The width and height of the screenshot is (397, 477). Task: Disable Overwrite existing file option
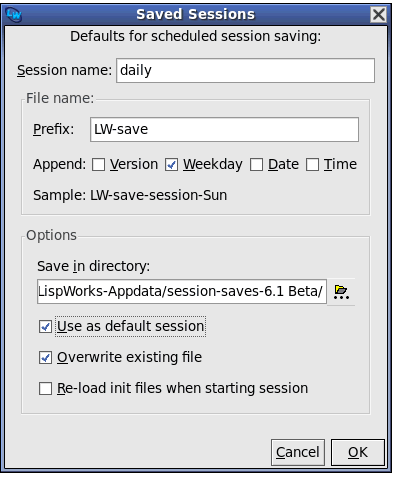[45, 358]
